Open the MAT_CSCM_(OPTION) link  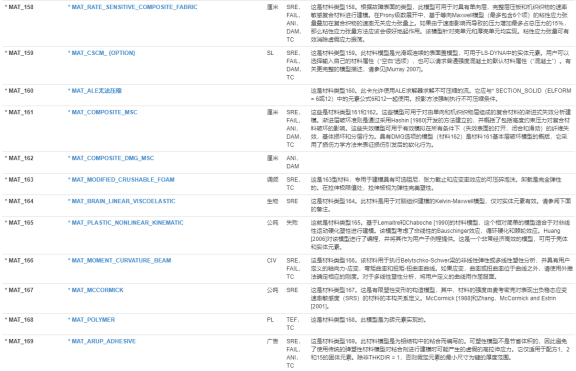[102, 53]
